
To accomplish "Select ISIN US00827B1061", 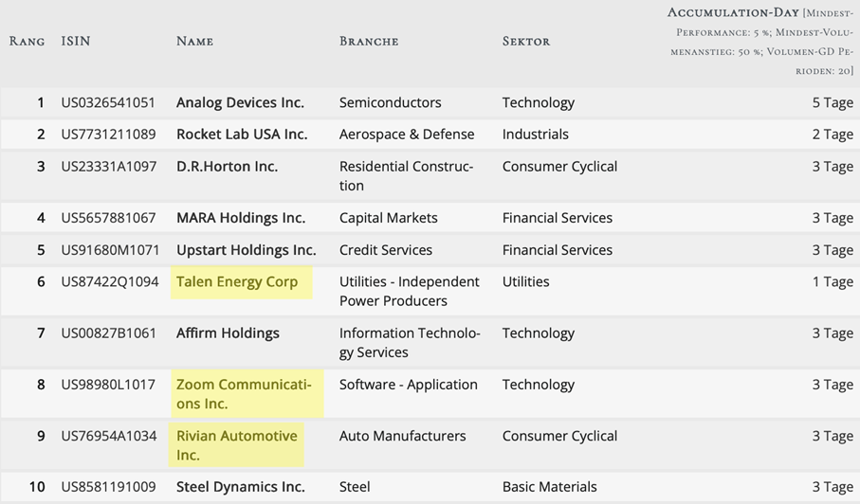I will pyautogui.click(x=109, y=333).
